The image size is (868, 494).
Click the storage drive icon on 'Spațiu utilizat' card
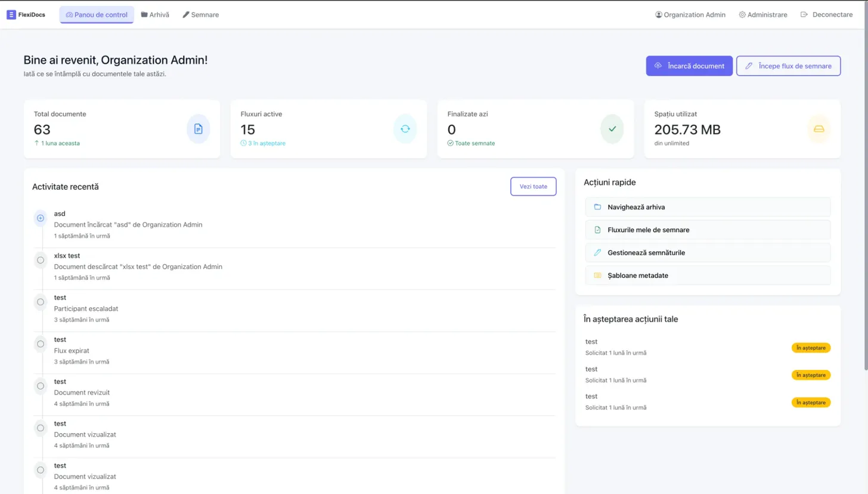point(819,129)
